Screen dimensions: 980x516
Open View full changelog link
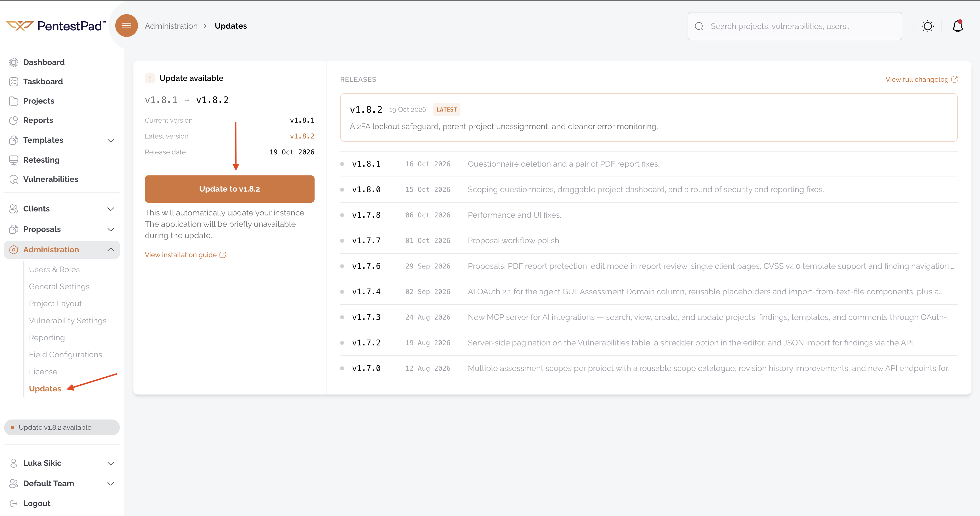[x=922, y=79]
